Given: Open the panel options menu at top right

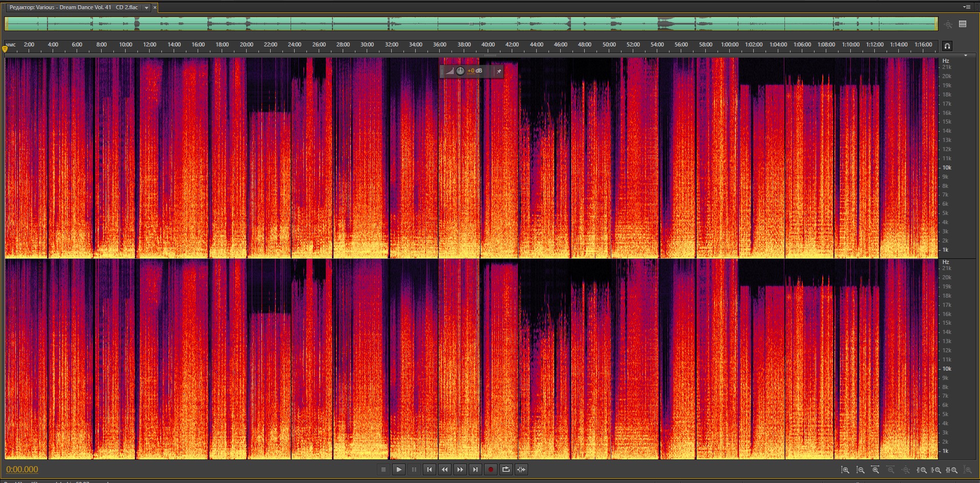Looking at the screenshot, I should (966, 7).
